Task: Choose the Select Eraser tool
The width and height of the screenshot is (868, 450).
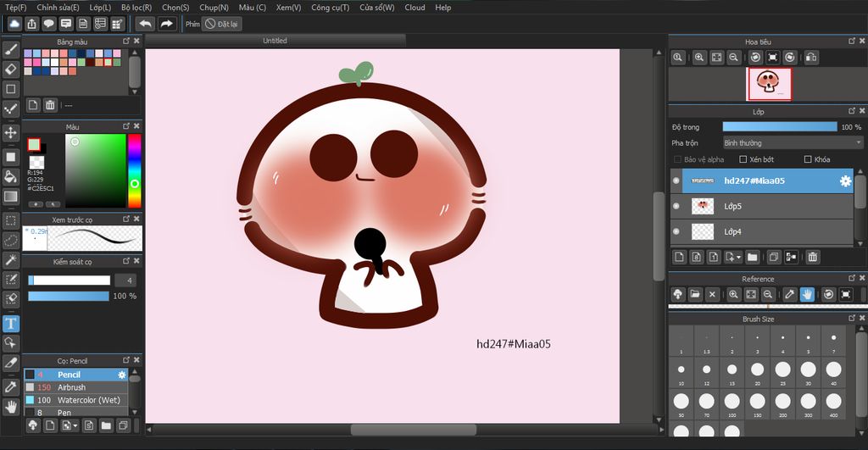Action: [x=11, y=299]
